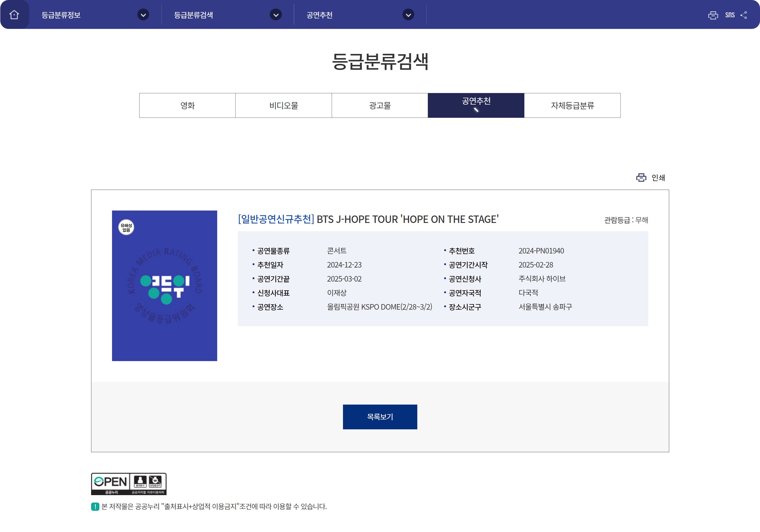This screenshot has width=760, height=532.
Task: Click the sns text in top bar
Action: 729,15
